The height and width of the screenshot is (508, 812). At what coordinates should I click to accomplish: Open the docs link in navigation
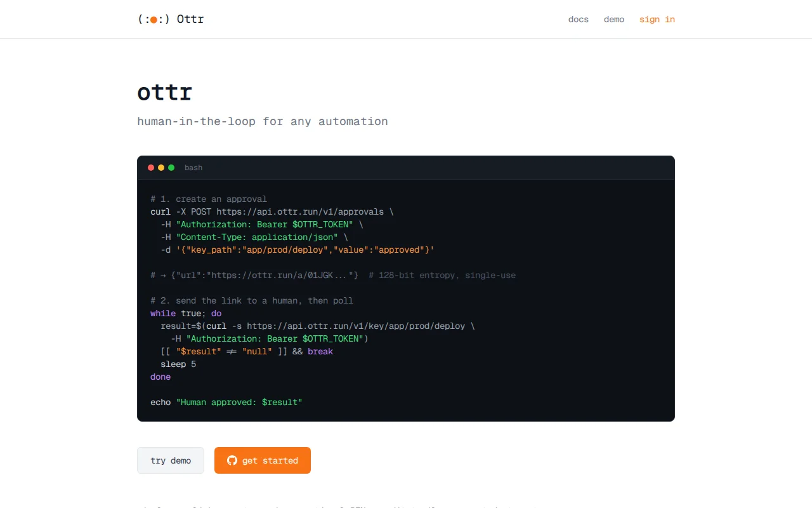[579, 19]
